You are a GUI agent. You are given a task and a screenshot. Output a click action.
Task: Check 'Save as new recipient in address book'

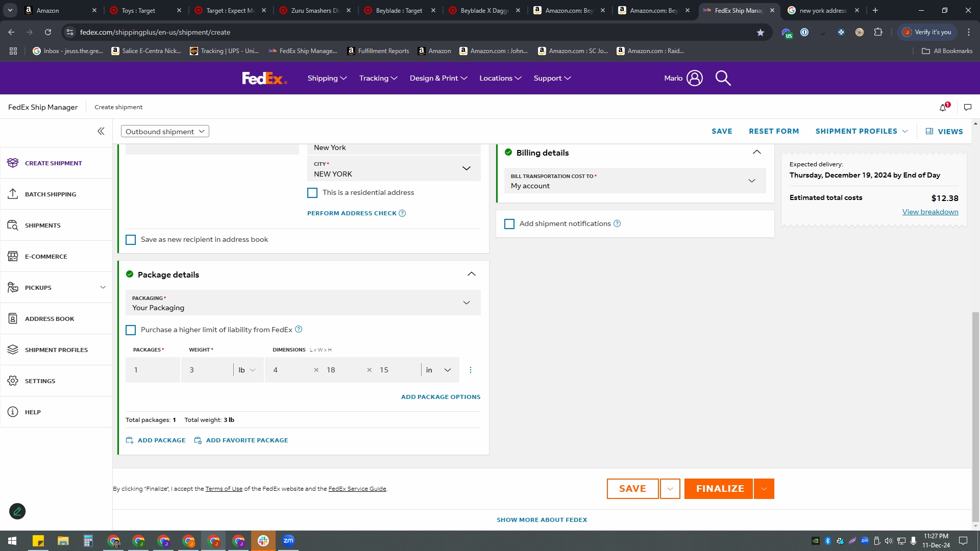coord(131,240)
